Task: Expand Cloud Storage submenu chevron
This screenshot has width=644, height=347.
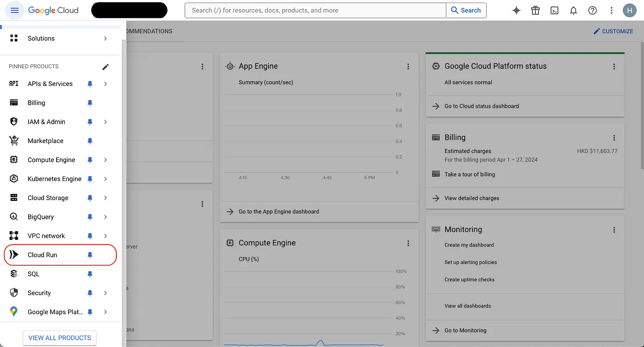Action: tap(105, 198)
